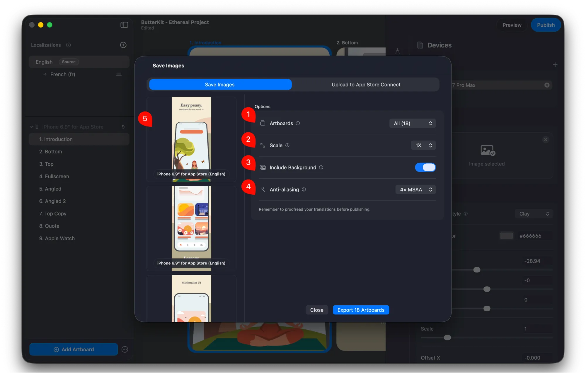This screenshot has width=586, height=392.
Task: Disable the Include Background toggle
Action: click(x=425, y=167)
